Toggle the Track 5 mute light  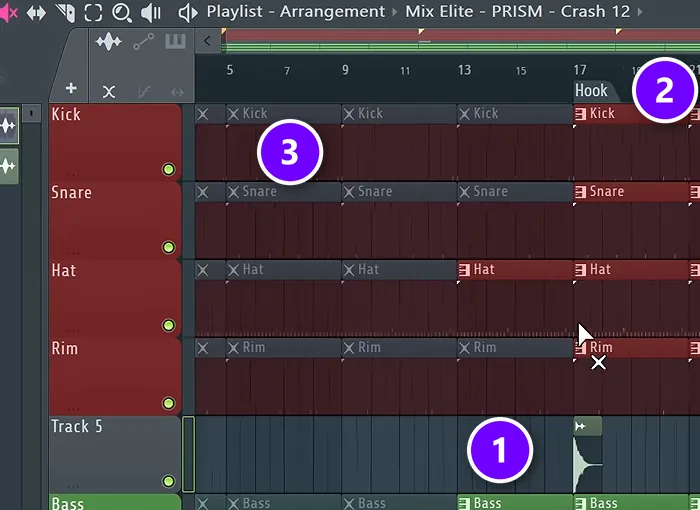[x=168, y=481]
